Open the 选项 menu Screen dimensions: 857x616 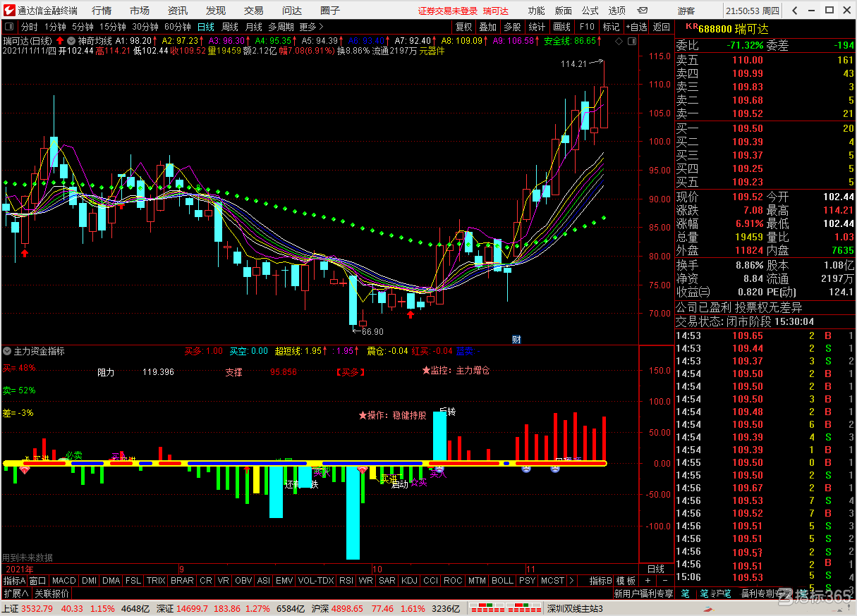tap(617, 11)
